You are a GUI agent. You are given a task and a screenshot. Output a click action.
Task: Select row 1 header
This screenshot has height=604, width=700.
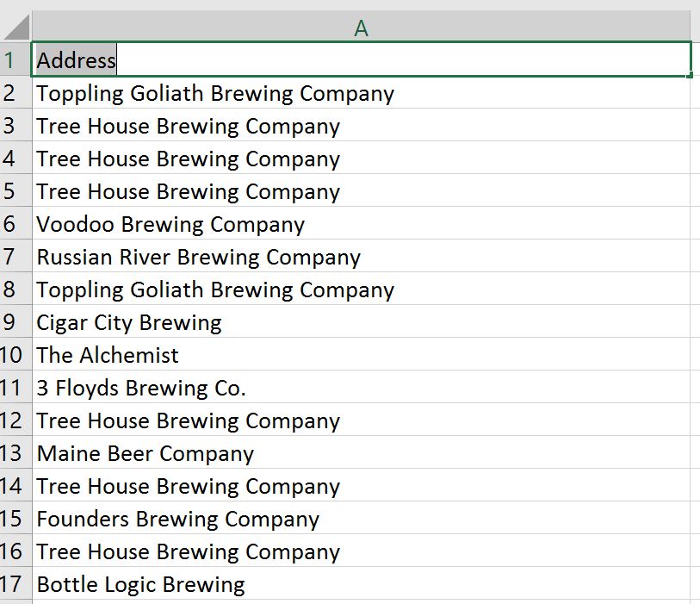click(x=10, y=60)
